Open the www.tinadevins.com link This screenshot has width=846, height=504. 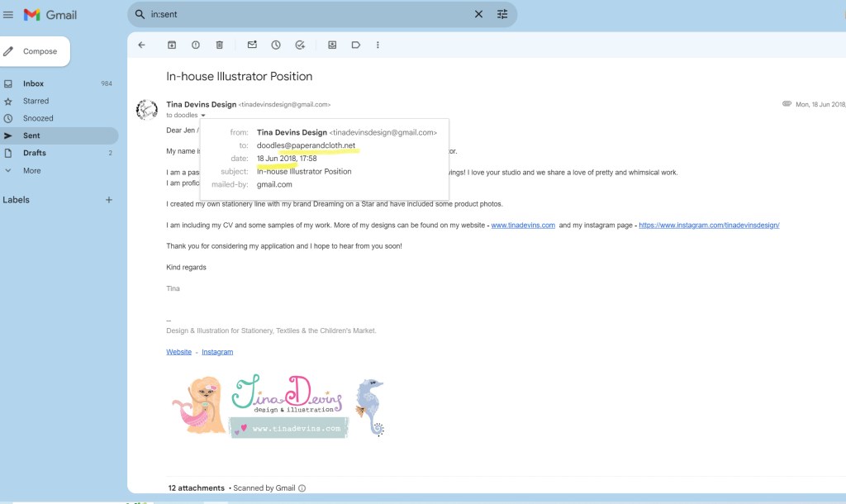523,225
